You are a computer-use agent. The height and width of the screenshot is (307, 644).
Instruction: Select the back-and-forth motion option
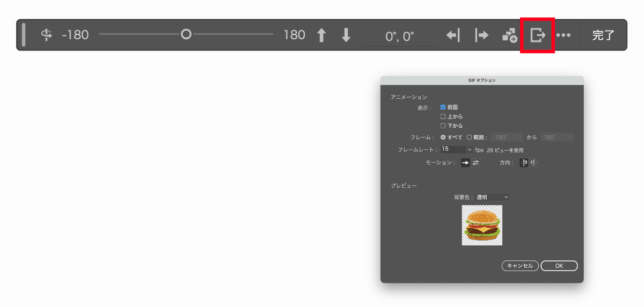(x=475, y=163)
